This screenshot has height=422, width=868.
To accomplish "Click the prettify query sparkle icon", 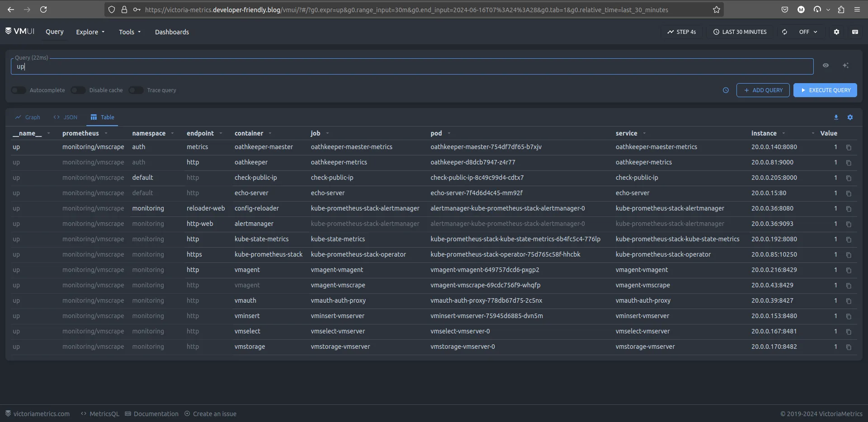I will point(845,66).
